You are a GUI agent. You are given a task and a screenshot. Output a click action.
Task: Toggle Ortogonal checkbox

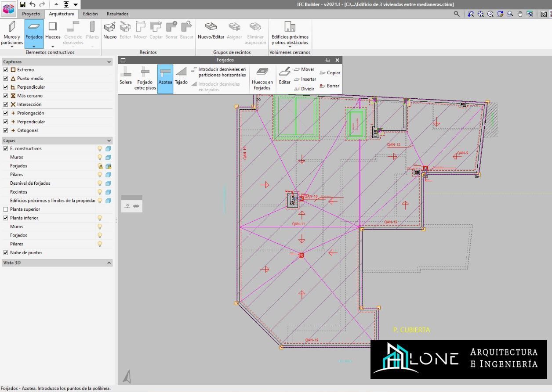[x=6, y=130]
